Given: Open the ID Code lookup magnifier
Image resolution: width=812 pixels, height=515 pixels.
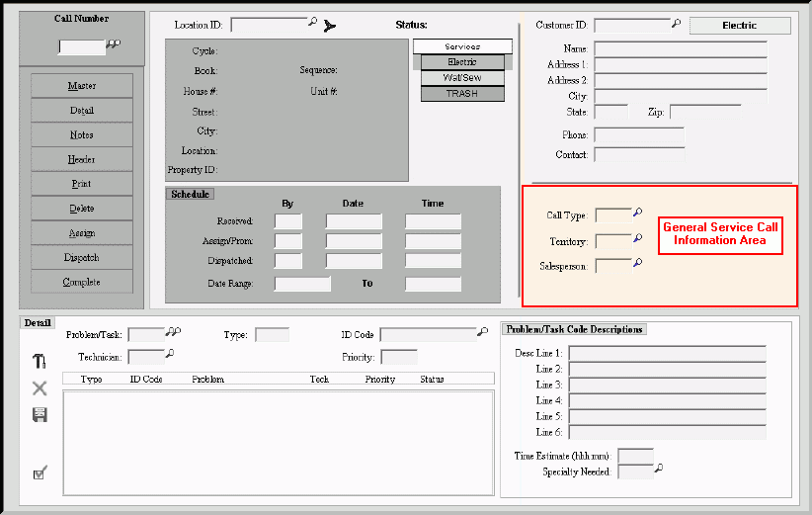Looking at the screenshot, I should pyautogui.click(x=483, y=333).
